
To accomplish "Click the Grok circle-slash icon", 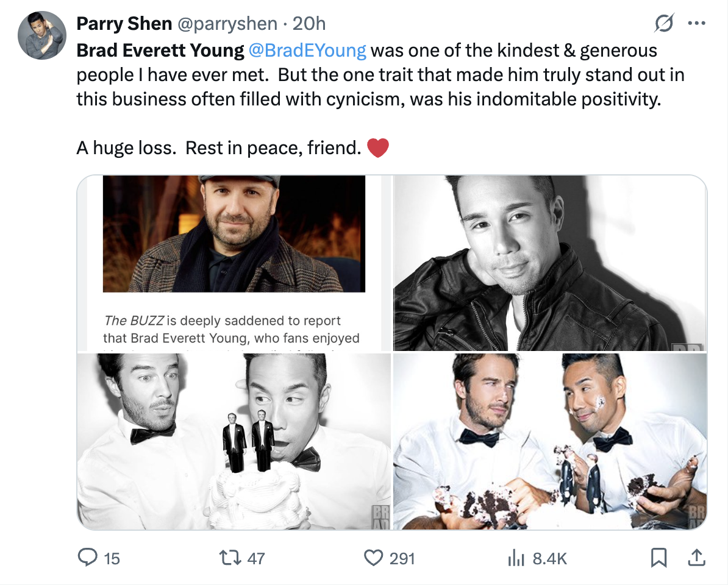I will point(664,24).
